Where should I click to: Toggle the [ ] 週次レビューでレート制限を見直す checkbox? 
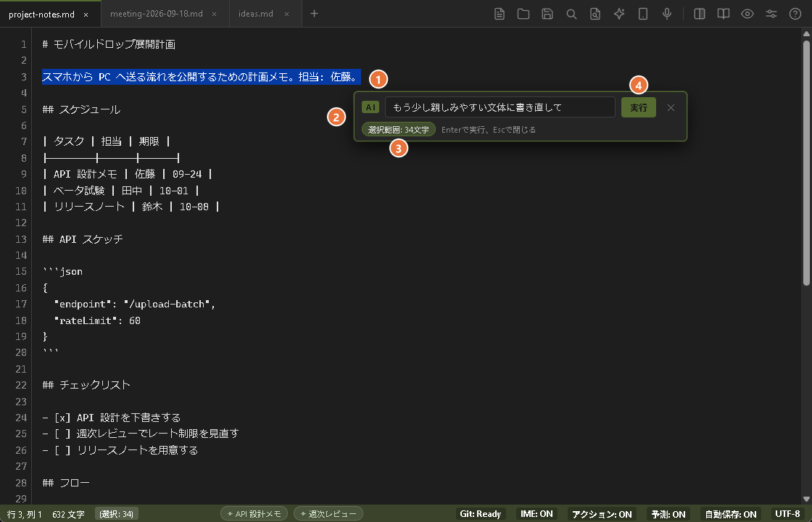click(62, 434)
